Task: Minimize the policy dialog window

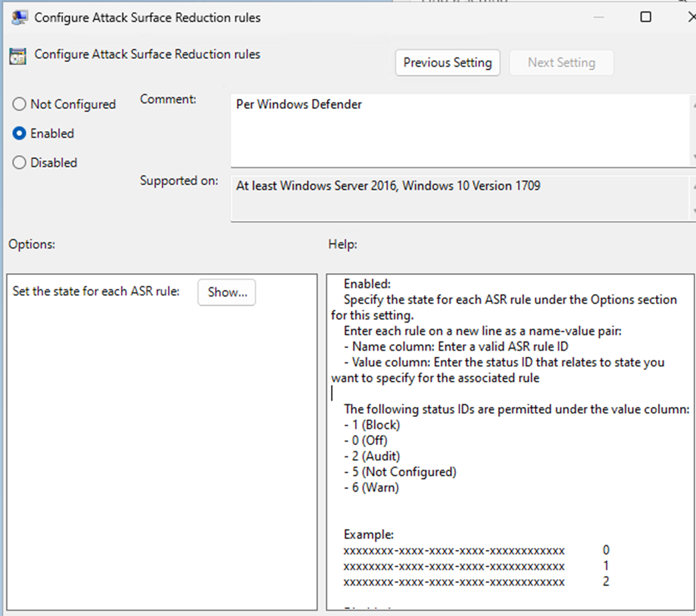Action: coord(599,17)
